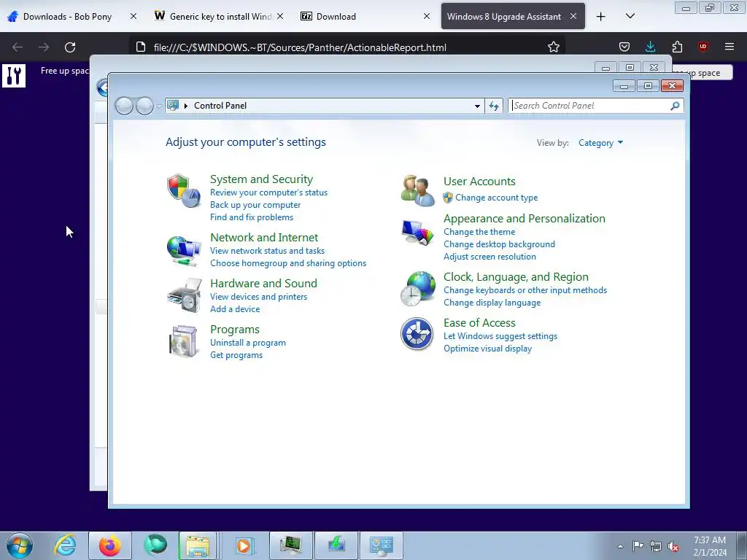
Task: Open Windows Explorer folder in taskbar
Action: [x=198, y=545]
